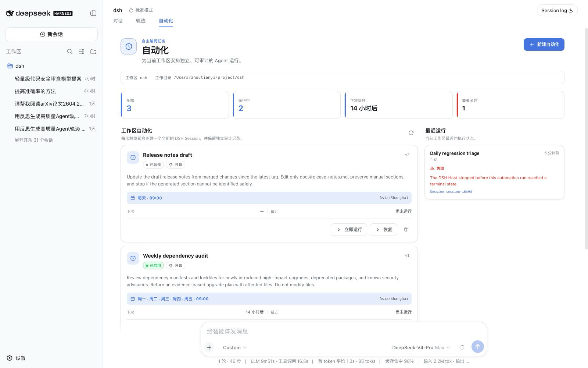Screen dimensions: 588x368
Task: Click the 已暂停 status badge
Action: 153,164
